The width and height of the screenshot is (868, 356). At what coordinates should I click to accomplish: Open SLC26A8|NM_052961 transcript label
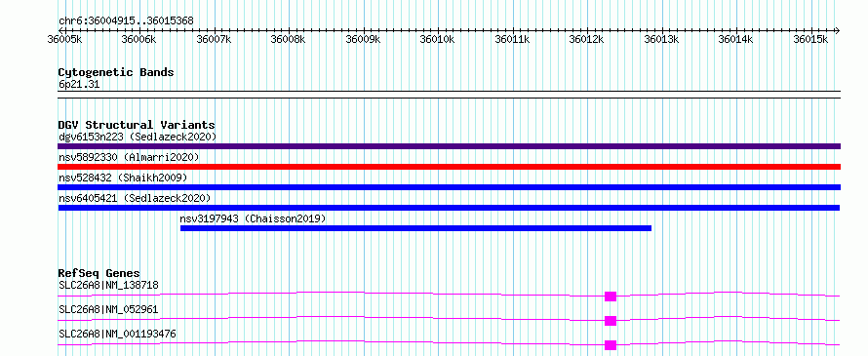[x=108, y=309]
